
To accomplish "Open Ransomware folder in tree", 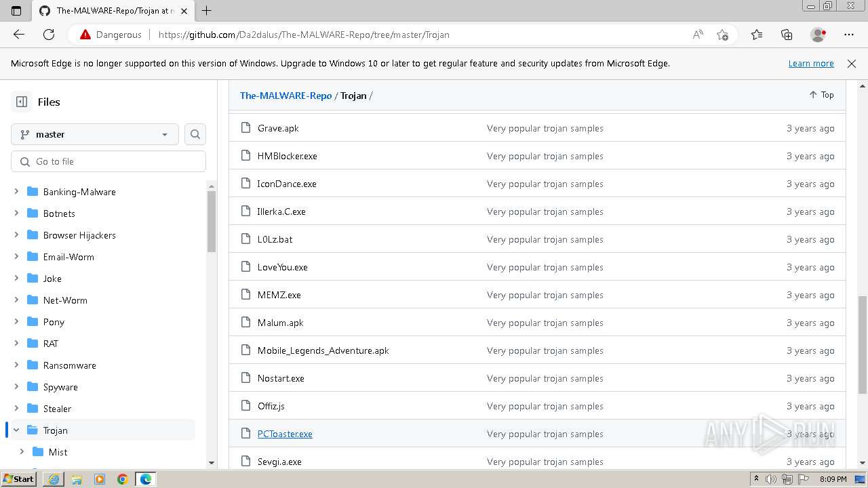I will pos(69,365).
